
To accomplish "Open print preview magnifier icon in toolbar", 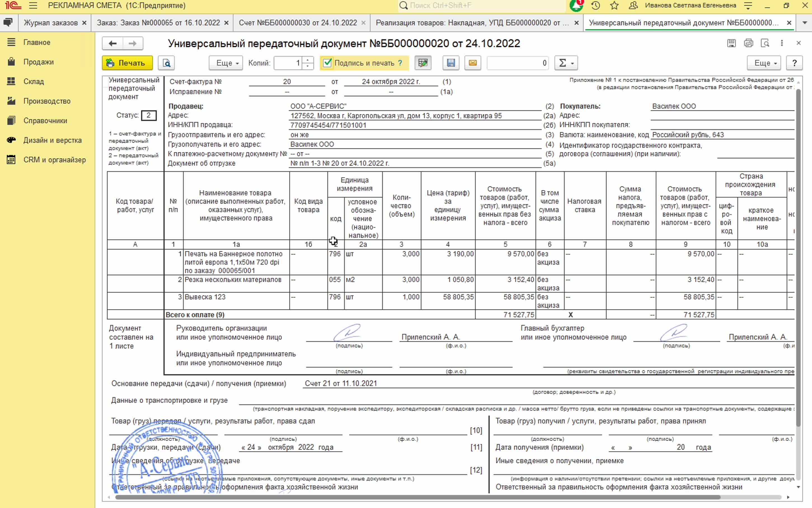I will coord(166,63).
